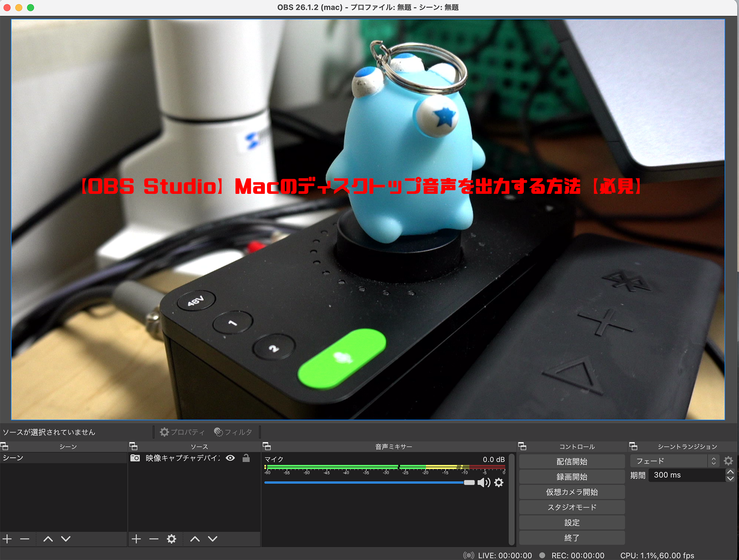739x560 pixels.
Task: Move source up arrow in Sources panel
Action: pyautogui.click(x=195, y=539)
